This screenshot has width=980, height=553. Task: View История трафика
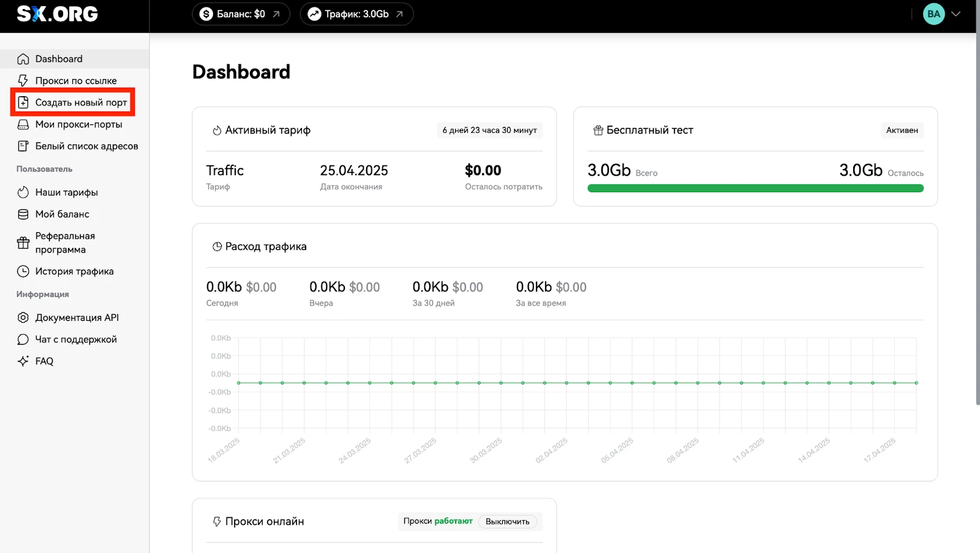(x=75, y=271)
